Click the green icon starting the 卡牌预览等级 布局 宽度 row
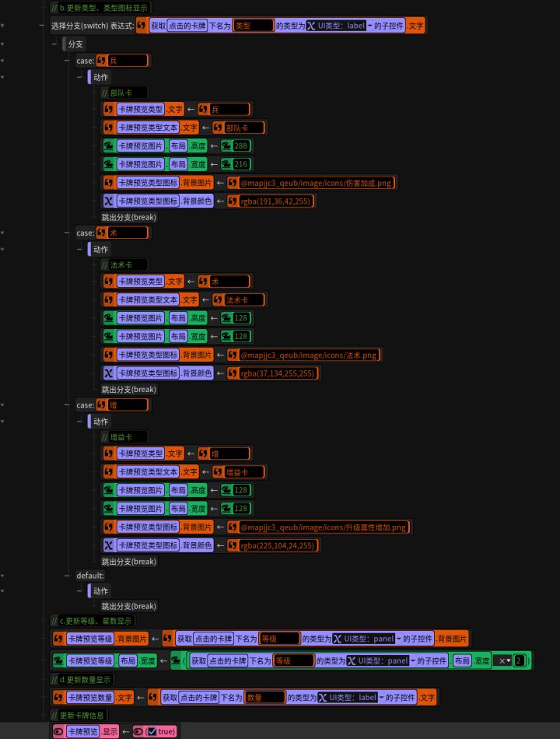Image resolution: width=560 pixels, height=739 pixels. pyautogui.click(x=58, y=660)
